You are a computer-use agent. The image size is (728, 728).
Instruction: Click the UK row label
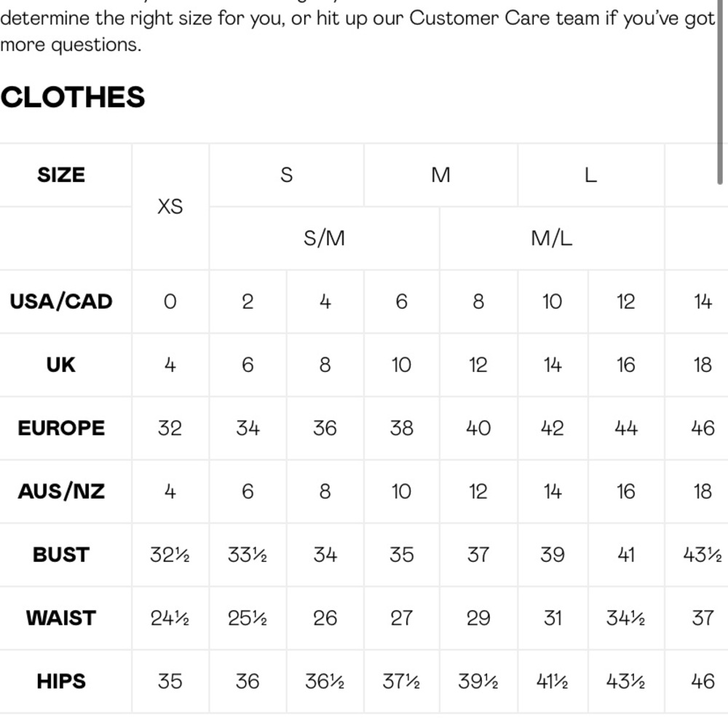click(61, 365)
